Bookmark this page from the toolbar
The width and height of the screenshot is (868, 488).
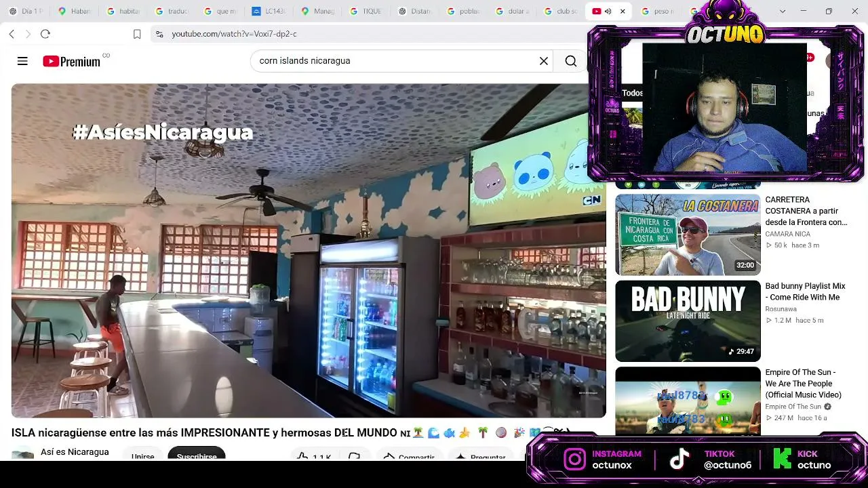[x=137, y=34]
